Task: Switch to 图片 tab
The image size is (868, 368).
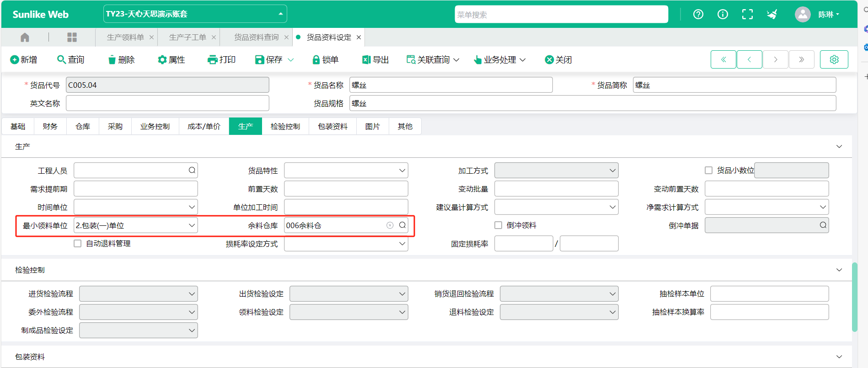Action: coord(373,126)
